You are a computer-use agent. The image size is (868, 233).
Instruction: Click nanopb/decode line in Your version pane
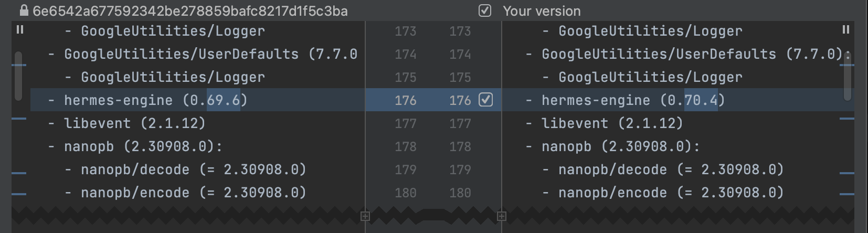click(x=671, y=170)
